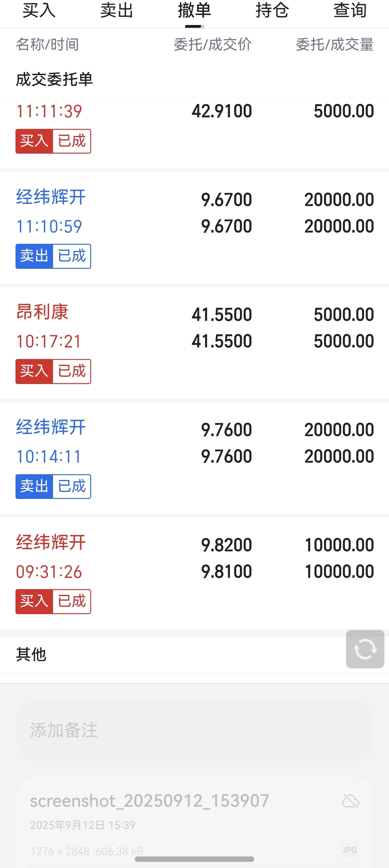
Task: Select the 撤单 tab
Action: tap(194, 10)
